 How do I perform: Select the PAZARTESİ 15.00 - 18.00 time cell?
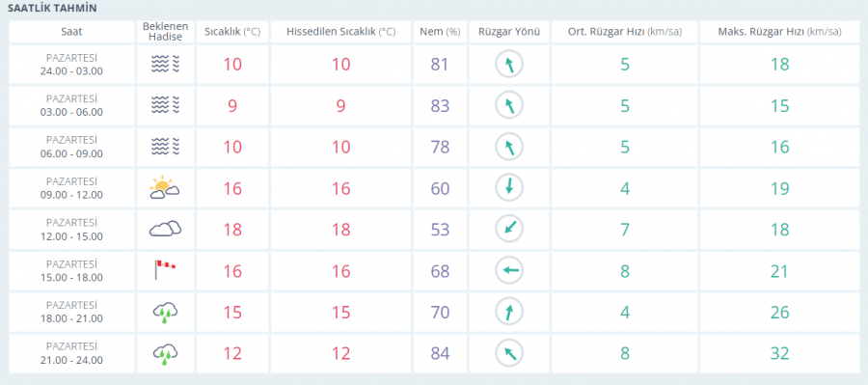72,270
